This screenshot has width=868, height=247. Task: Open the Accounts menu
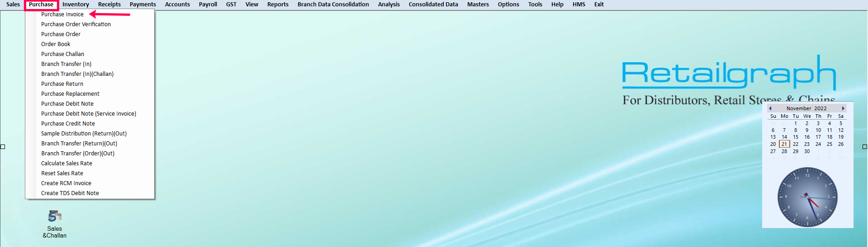(177, 5)
